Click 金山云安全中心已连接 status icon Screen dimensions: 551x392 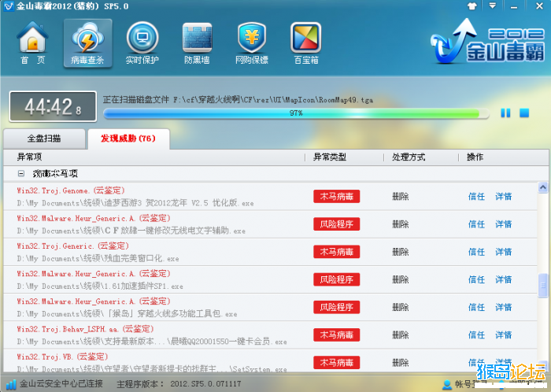pos(11,384)
